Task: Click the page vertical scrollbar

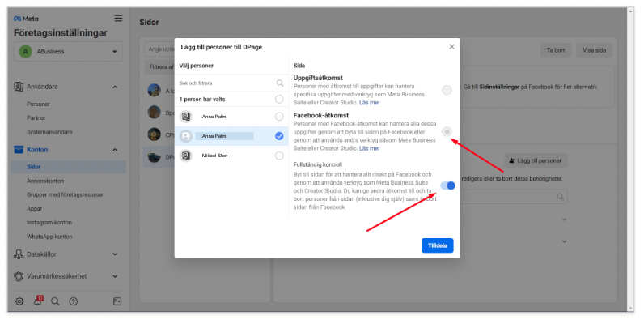Action: click(631, 160)
